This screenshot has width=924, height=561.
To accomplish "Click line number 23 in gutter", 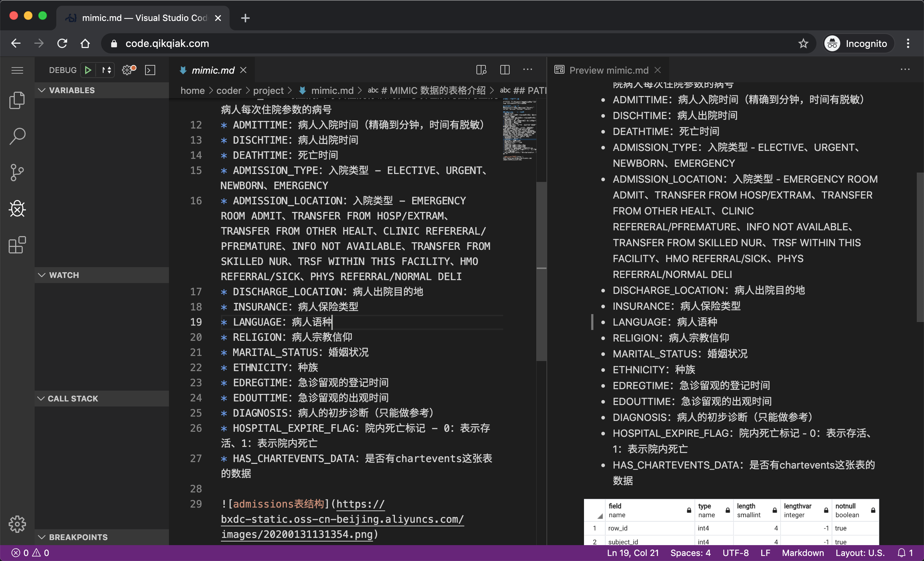I will click(x=196, y=383).
